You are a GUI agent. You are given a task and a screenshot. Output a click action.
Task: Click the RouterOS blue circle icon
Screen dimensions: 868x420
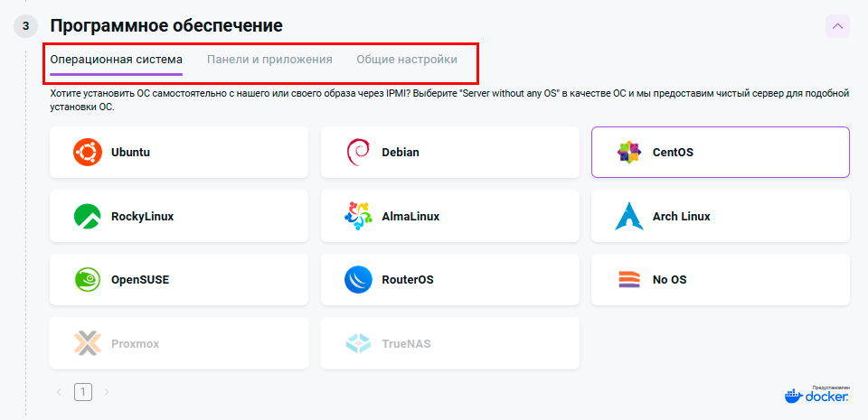(358, 280)
